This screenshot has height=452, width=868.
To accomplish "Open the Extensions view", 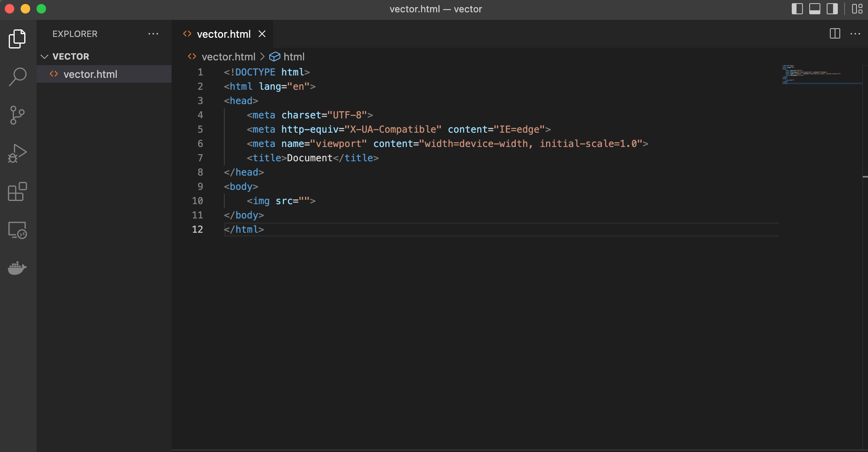I will point(17,192).
